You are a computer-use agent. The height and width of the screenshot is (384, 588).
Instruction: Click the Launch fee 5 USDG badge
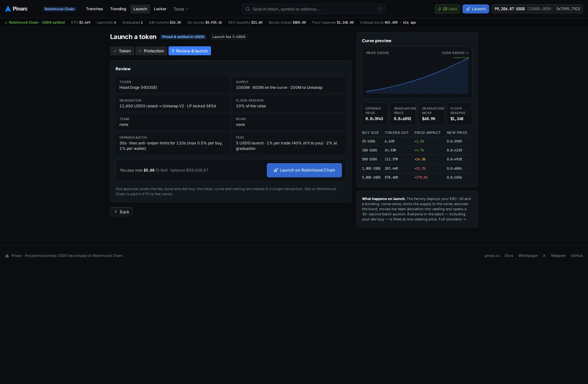click(229, 37)
